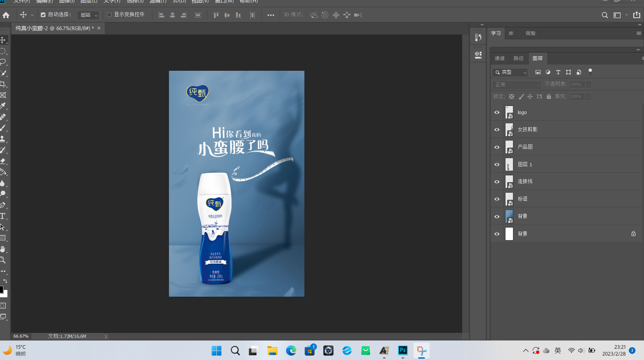Hide the 连接线 layer
The width and height of the screenshot is (644, 360).
click(497, 182)
